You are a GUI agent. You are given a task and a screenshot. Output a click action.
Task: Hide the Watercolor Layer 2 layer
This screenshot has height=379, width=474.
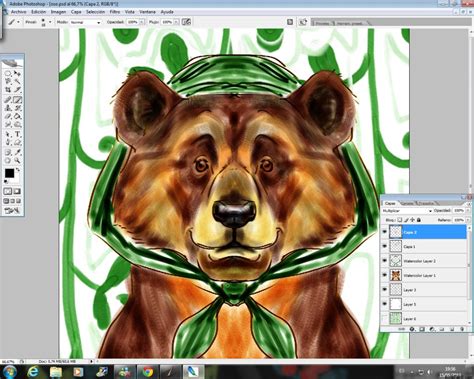[x=385, y=261]
